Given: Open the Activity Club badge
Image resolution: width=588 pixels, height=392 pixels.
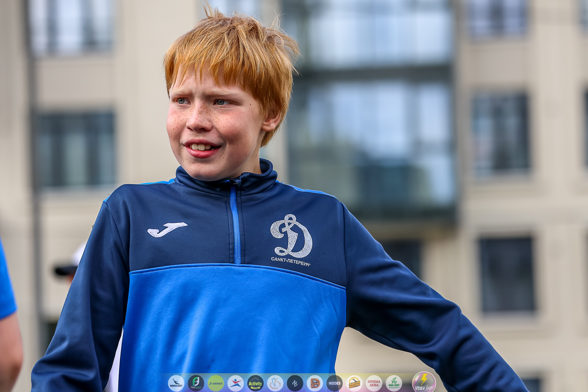Looking at the screenshot, I should pyautogui.click(x=255, y=383).
